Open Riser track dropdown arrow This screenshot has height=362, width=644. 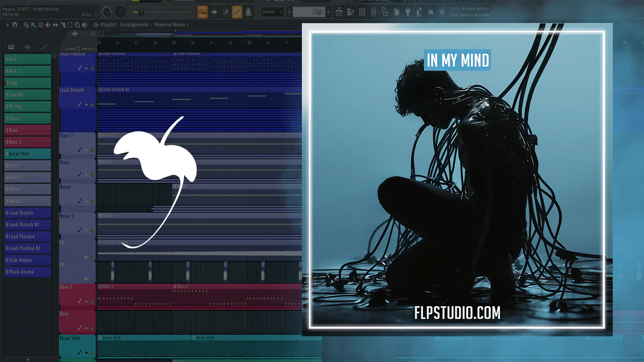coord(86,175)
